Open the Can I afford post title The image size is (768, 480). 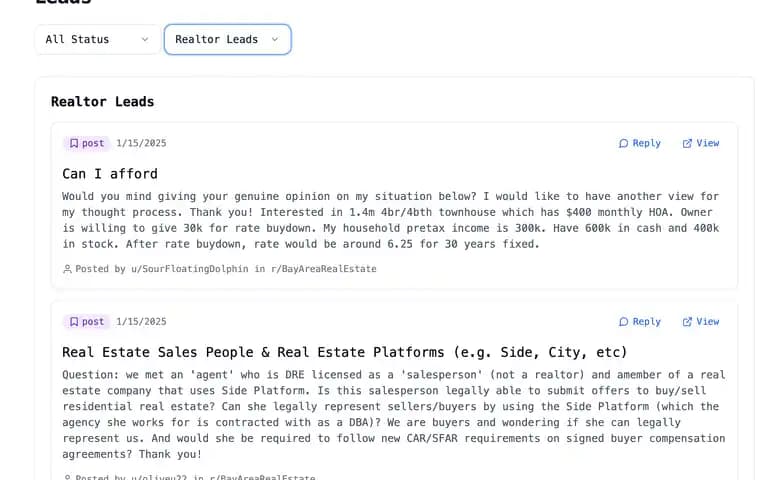tap(110, 174)
